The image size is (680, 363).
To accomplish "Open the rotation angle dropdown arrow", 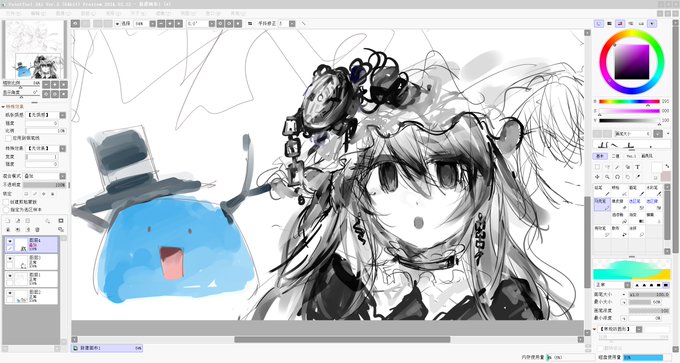I will coord(212,23).
